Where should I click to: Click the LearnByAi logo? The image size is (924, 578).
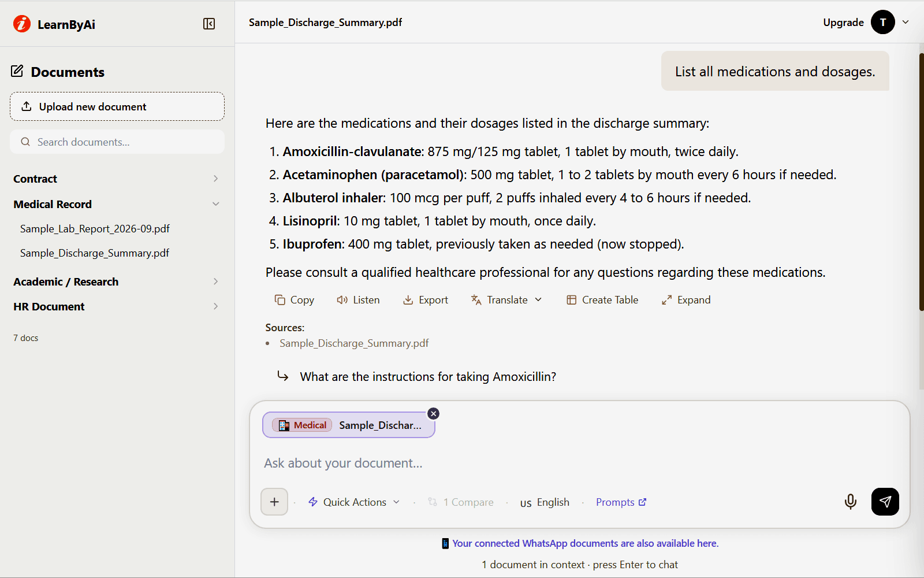point(54,24)
